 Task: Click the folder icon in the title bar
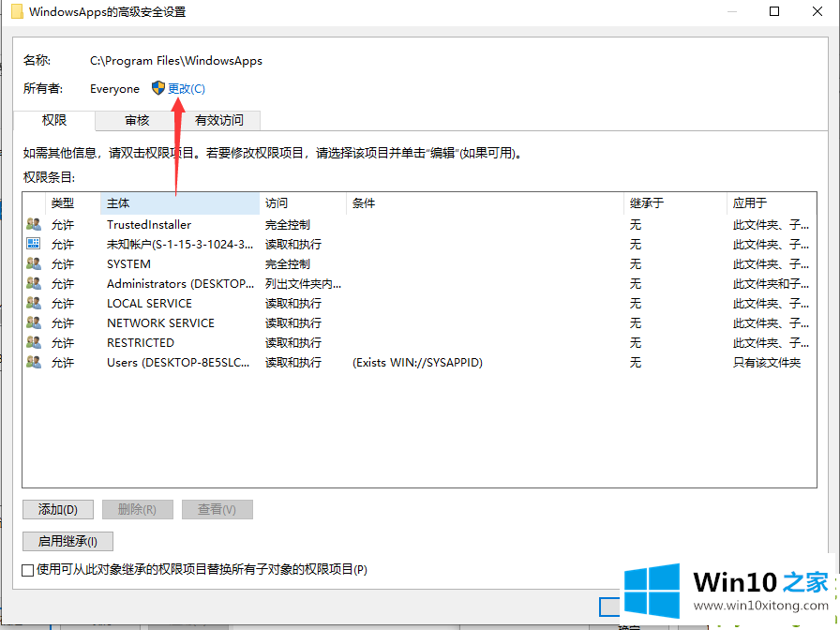[x=17, y=11]
